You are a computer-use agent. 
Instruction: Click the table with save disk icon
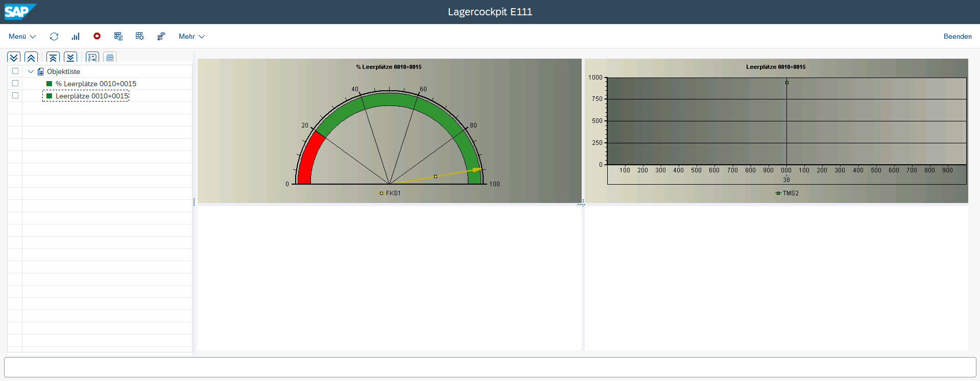coord(118,36)
